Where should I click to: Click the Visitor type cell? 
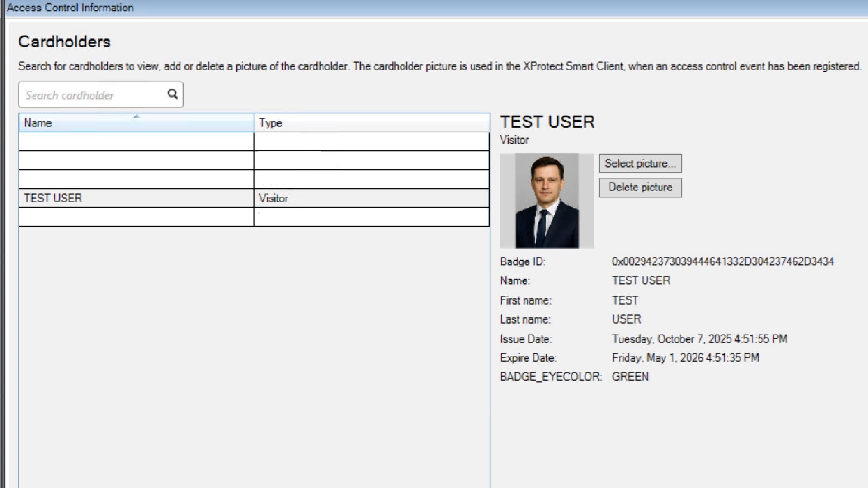pyautogui.click(x=274, y=198)
